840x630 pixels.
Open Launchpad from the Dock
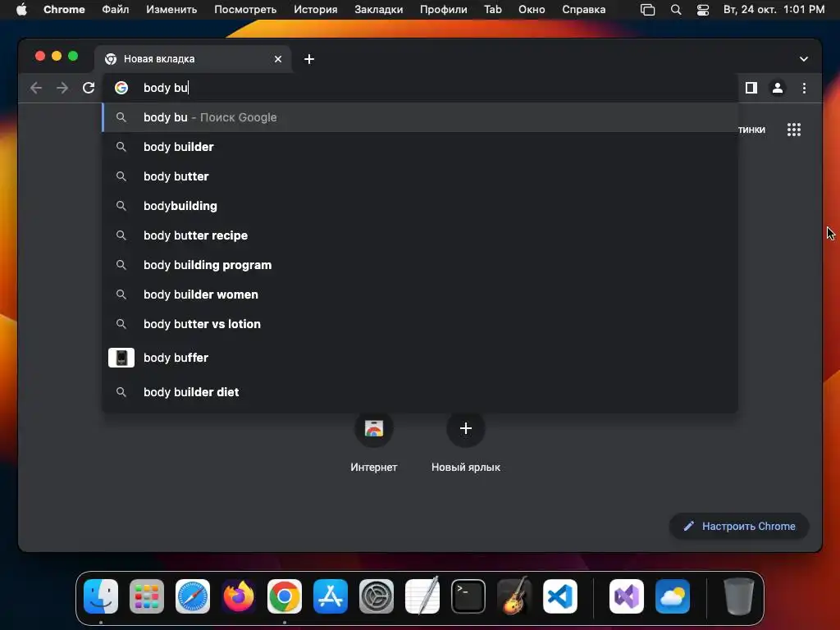[147, 596]
